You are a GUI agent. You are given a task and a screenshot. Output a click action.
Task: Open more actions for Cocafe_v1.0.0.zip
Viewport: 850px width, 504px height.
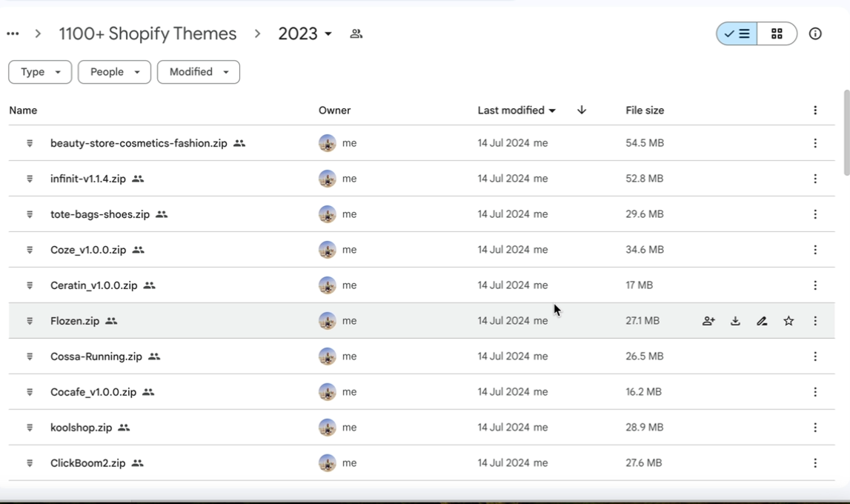[x=815, y=392]
